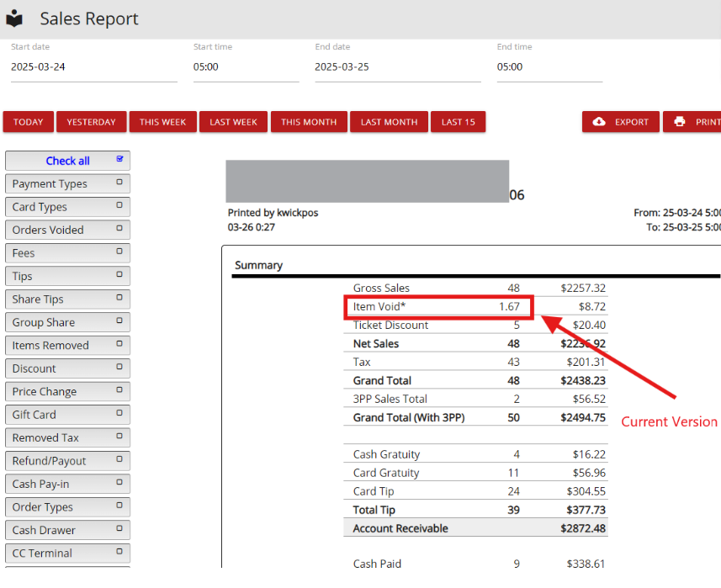Screen dimensions: 721x588
Task: Click the printer icon on the Print button
Action: (x=679, y=122)
